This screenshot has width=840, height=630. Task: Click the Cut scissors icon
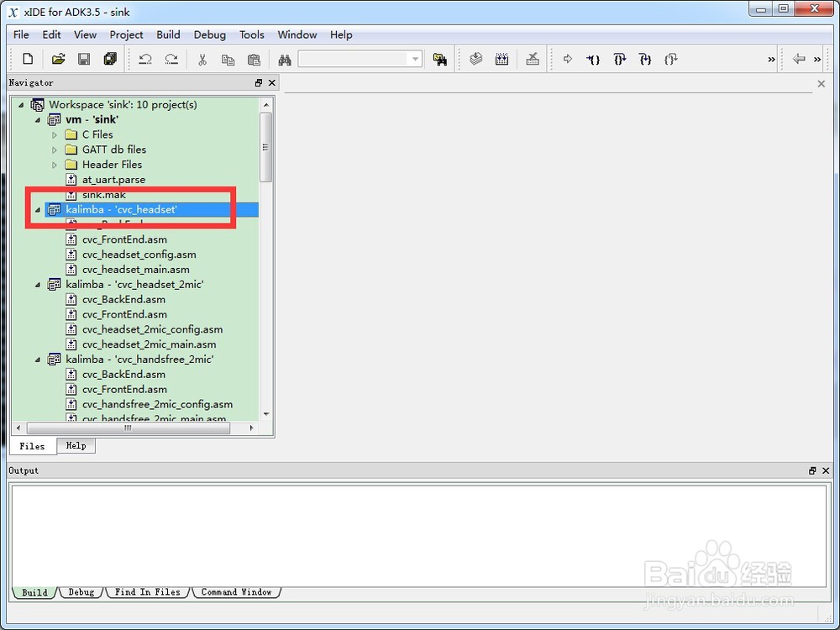pyautogui.click(x=202, y=59)
